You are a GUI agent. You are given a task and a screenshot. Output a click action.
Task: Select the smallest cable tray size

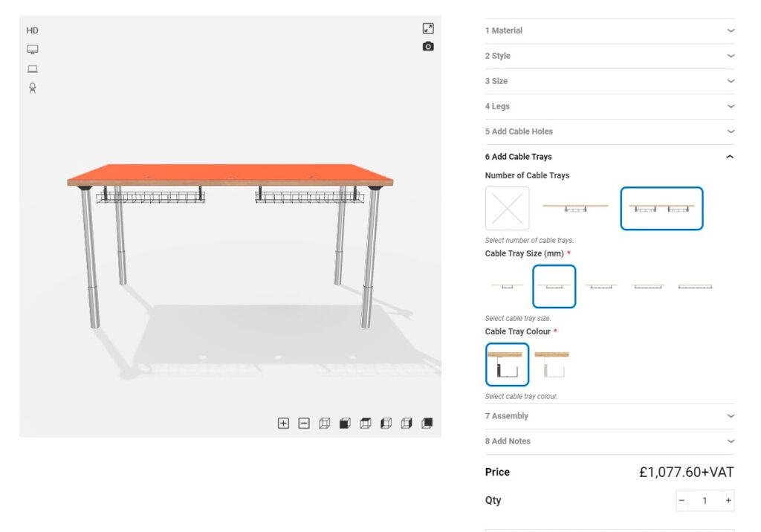point(507,286)
